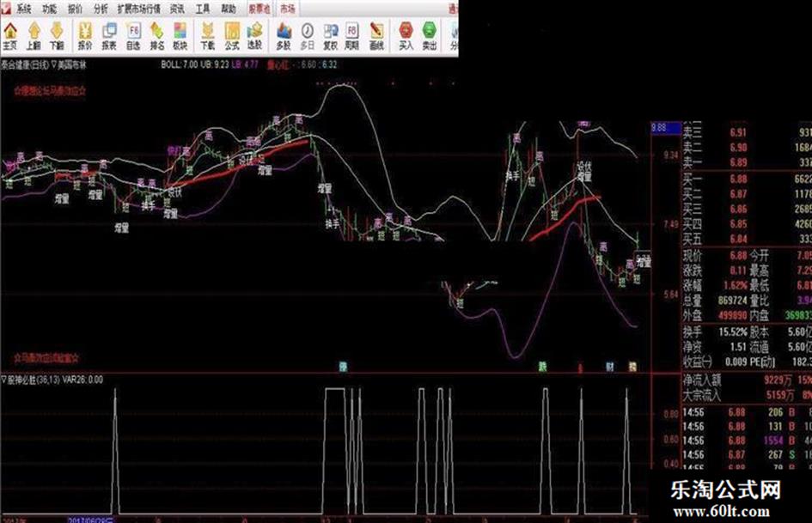Click the 周期 F8 period icon
Viewport: 812px width, 523px height.
point(352,36)
